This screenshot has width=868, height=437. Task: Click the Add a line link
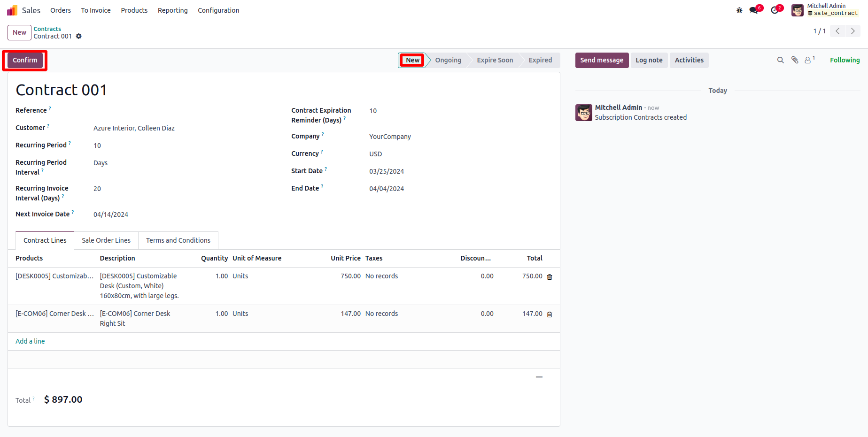click(x=30, y=341)
